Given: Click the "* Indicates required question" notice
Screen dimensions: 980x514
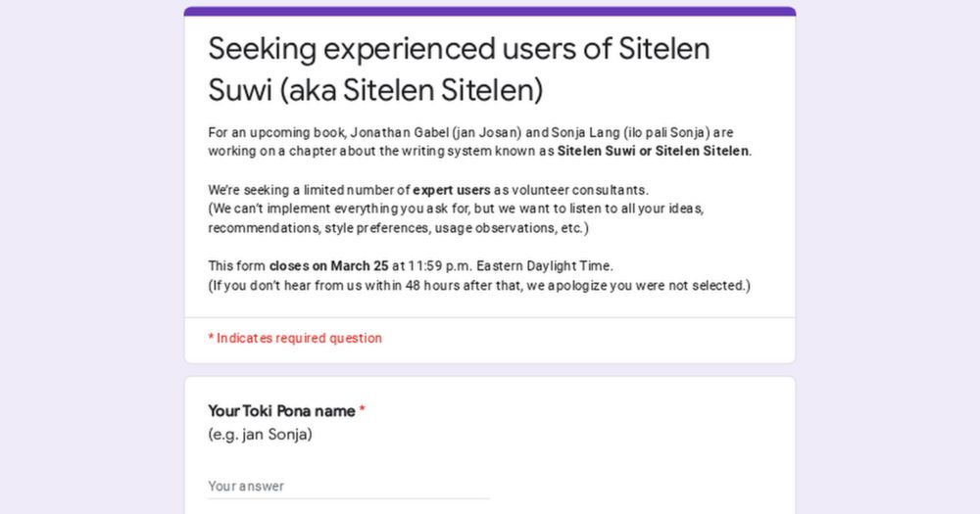Looking at the screenshot, I should 295,338.
